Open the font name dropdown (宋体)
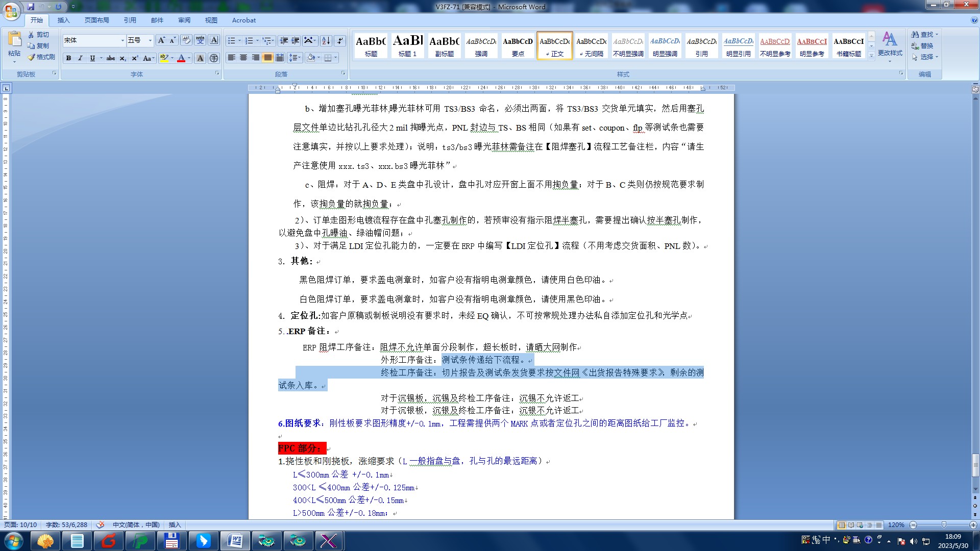The image size is (980, 551). tap(122, 40)
